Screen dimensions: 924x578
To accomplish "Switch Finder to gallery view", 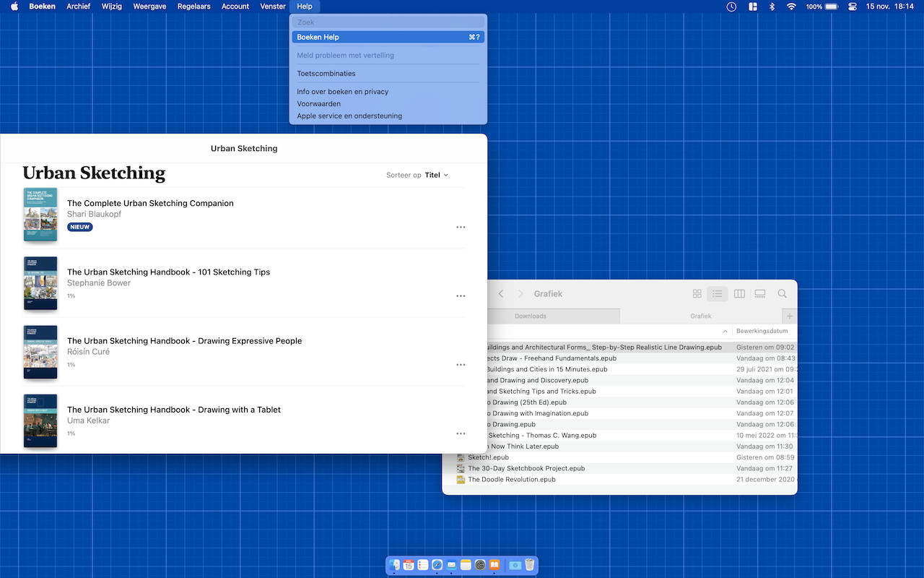I will [x=760, y=294].
